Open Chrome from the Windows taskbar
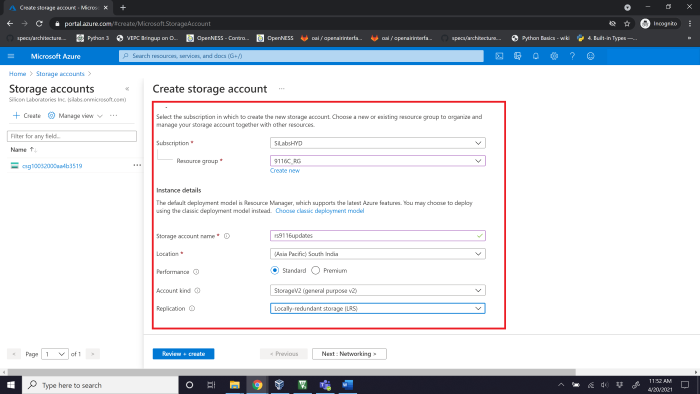The width and height of the screenshot is (700, 394). (257, 385)
